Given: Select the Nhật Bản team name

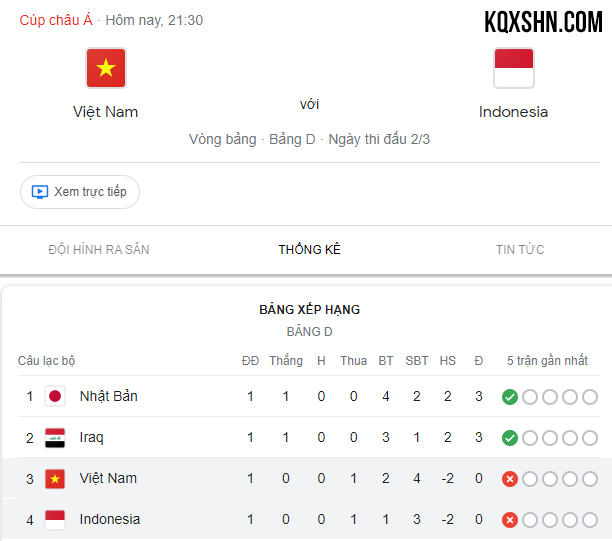Looking at the screenshot, I should [109, 396].
